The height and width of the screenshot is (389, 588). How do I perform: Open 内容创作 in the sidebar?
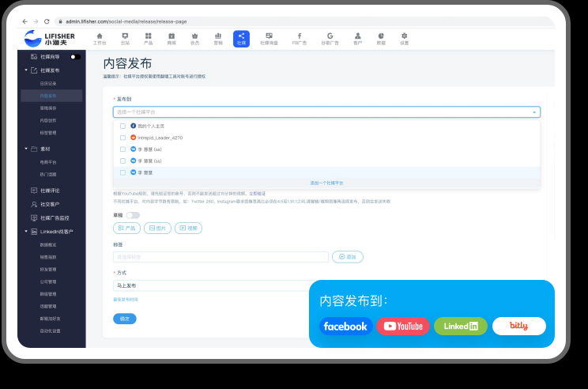pos(48,120)
